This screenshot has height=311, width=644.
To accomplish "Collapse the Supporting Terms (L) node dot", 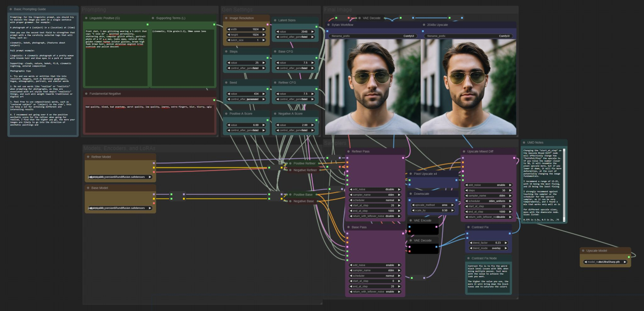I will [153, 18].
